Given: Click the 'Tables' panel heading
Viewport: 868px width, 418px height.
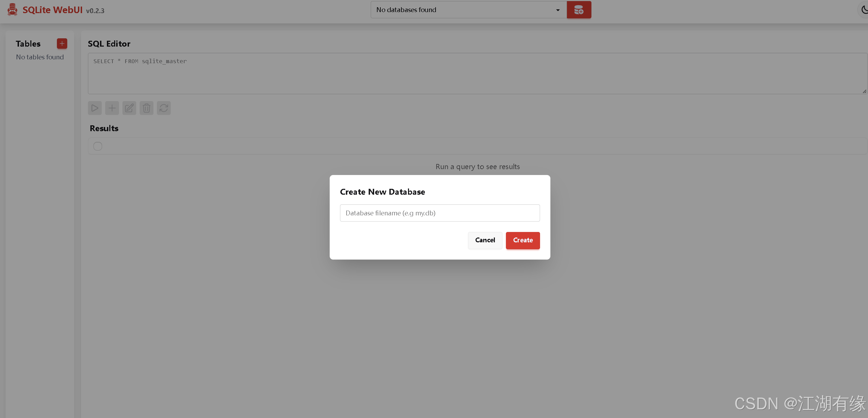Looking at the screenshot, I should click(x=28, y=44).
